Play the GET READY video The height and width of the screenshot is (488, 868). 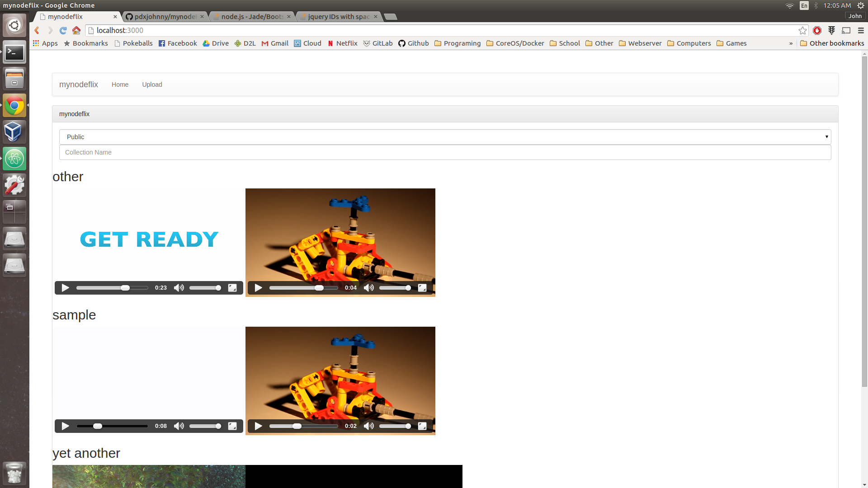pyautogui.click(x=65, y=288)
